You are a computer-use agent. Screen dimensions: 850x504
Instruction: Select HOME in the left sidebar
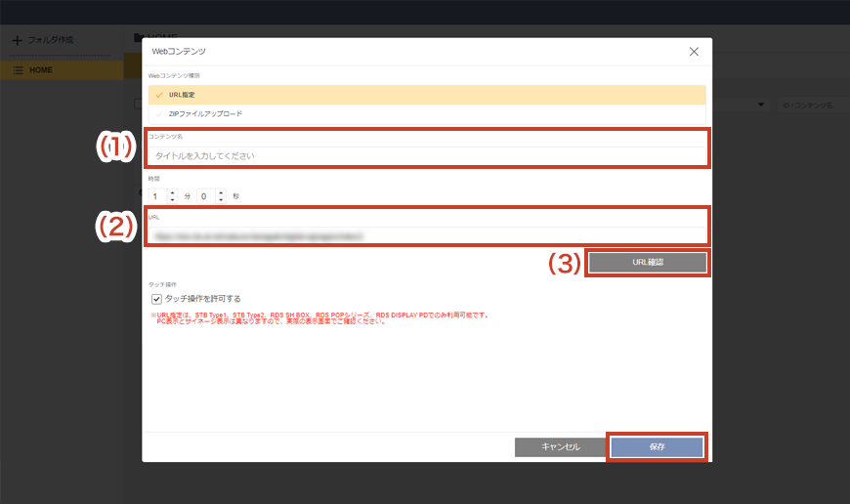41,70
